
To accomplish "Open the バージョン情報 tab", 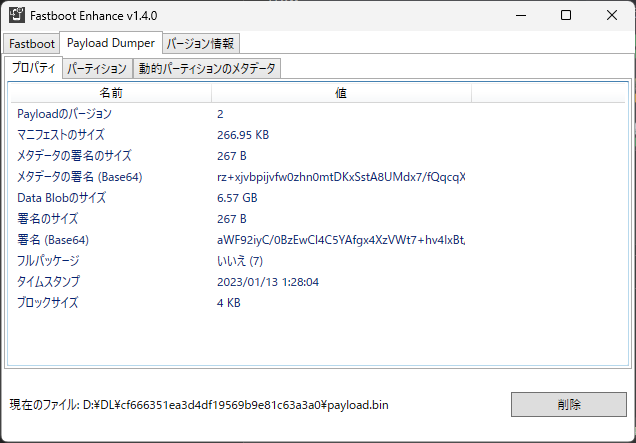I will click(201, 43).
